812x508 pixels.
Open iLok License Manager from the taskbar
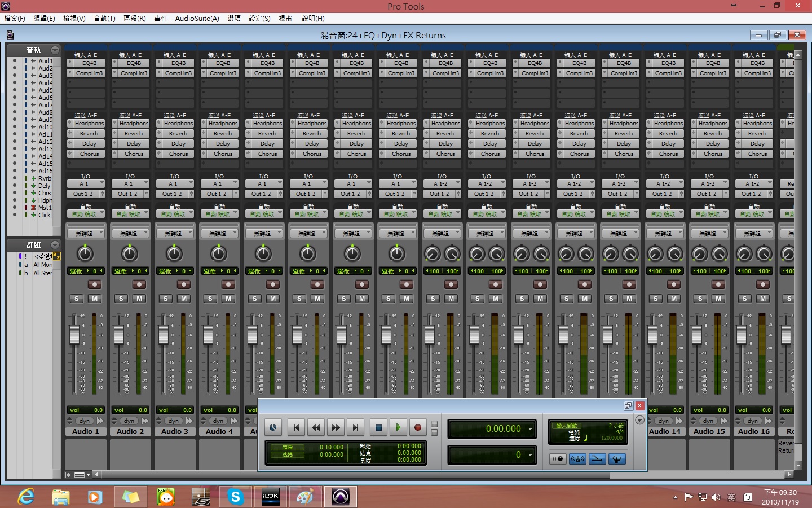point(271,497)
